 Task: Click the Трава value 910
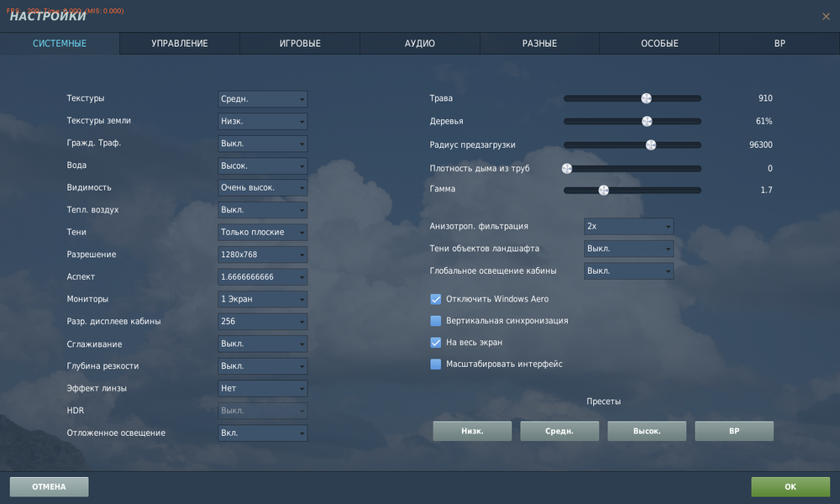(x=765, y=98)
